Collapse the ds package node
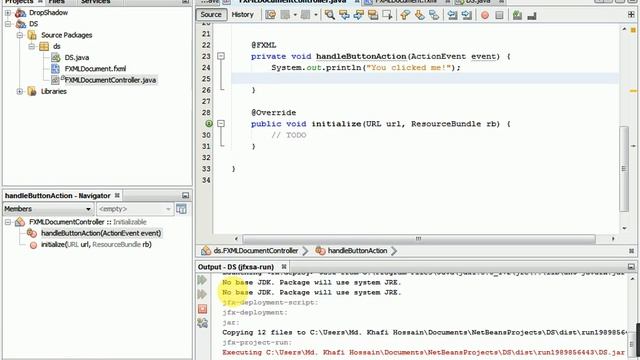Viewport: 640px width, 360px height. click(31, 46)
